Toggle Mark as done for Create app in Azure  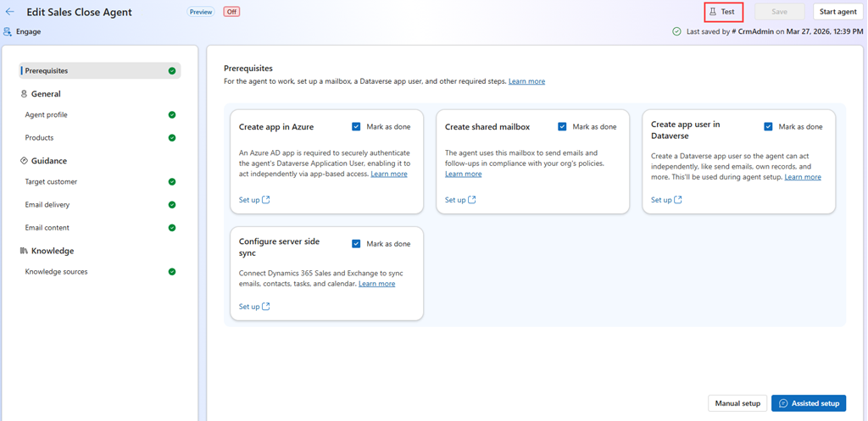point(357,127)
